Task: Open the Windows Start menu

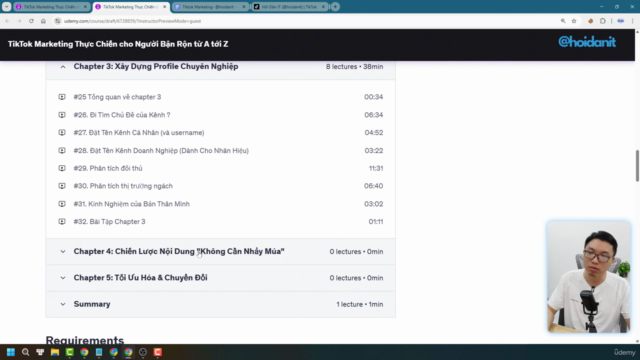Action: [11, 352]
